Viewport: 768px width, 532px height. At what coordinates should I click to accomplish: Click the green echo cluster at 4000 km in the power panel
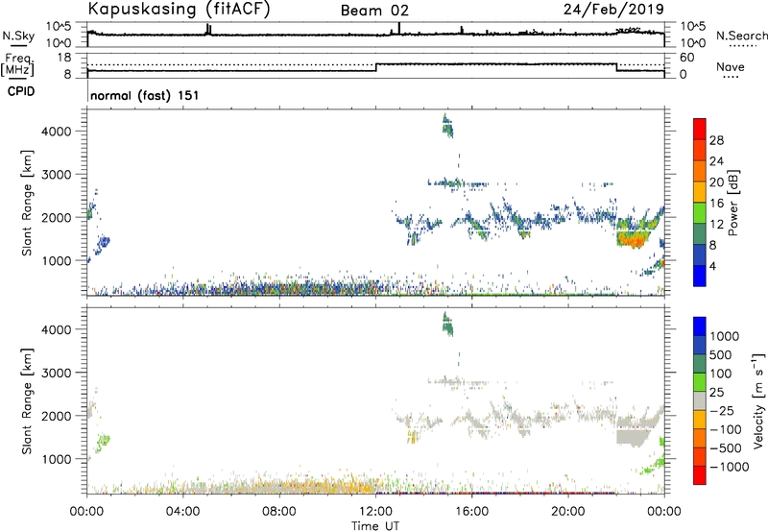[x=447, y=126]
